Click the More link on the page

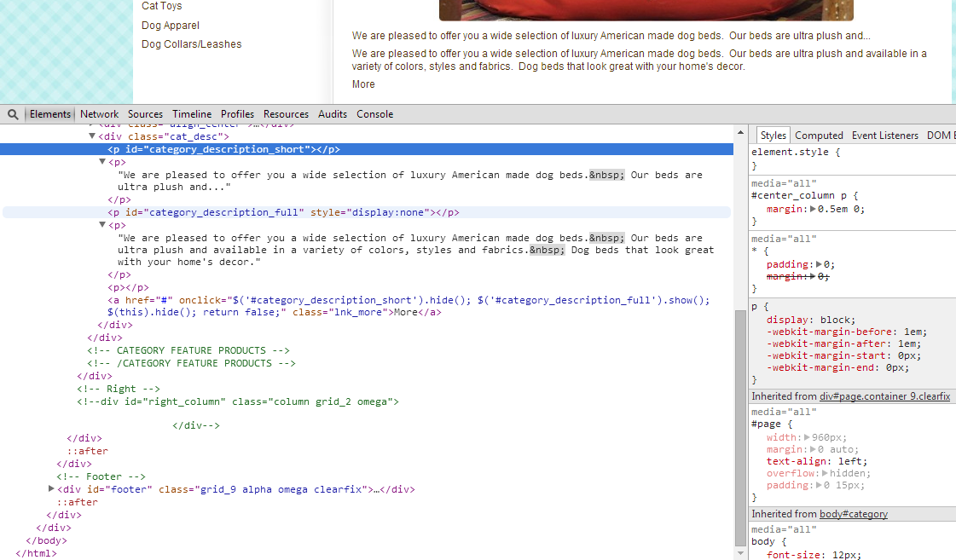[x=363, y=84]
